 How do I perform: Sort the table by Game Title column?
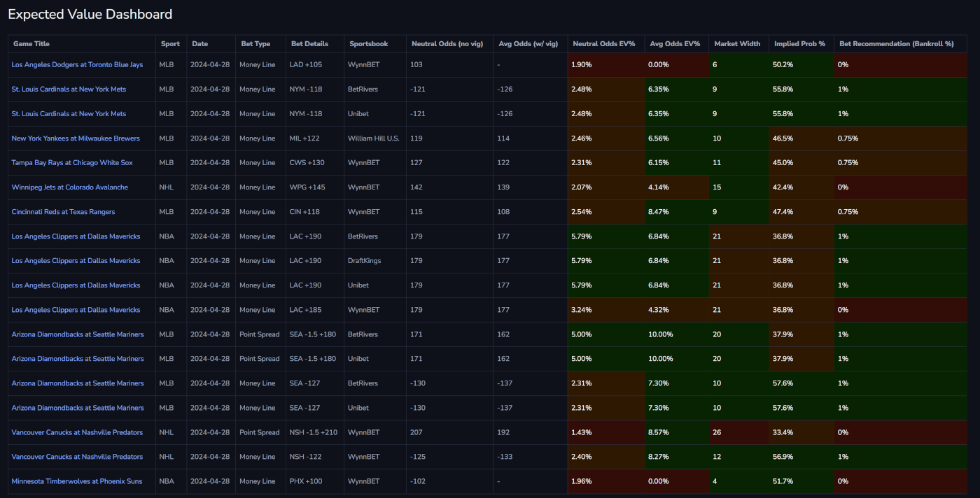click(29, 43)
